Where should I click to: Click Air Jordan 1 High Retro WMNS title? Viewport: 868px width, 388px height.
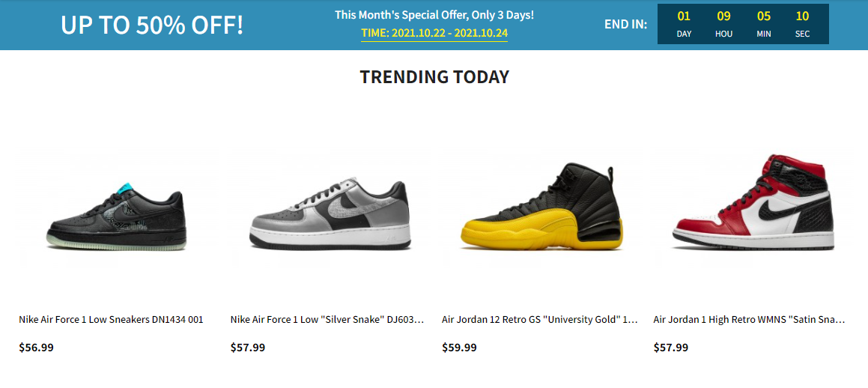point(749,320)
